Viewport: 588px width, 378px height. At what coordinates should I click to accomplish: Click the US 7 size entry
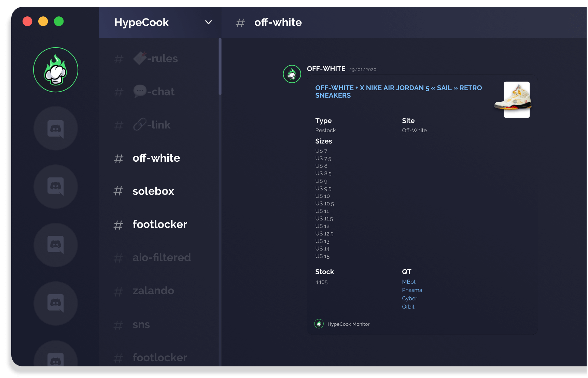click(x=321, y=151)
